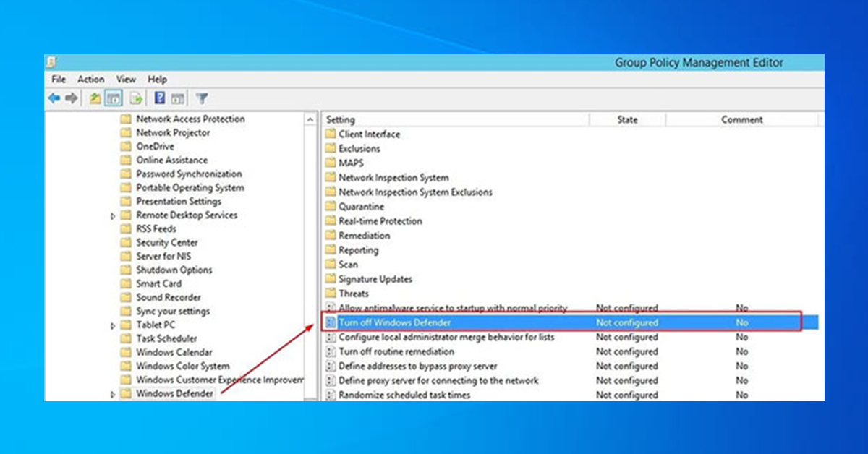868x454 pixels.
Task: Click the State column header
Action: coord(627,119)
